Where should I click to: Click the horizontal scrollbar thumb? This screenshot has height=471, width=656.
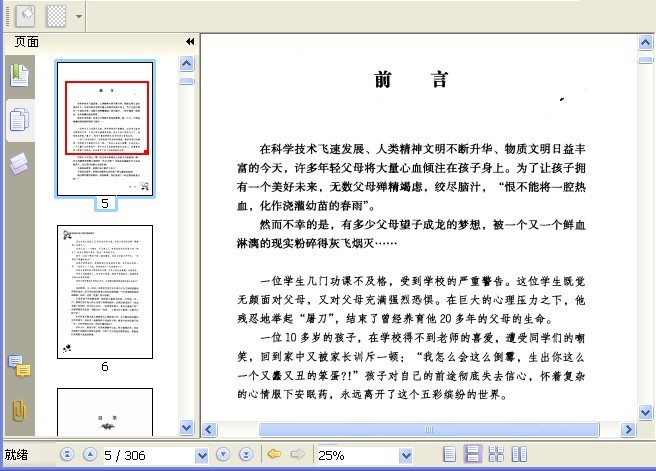coord(429,430)
